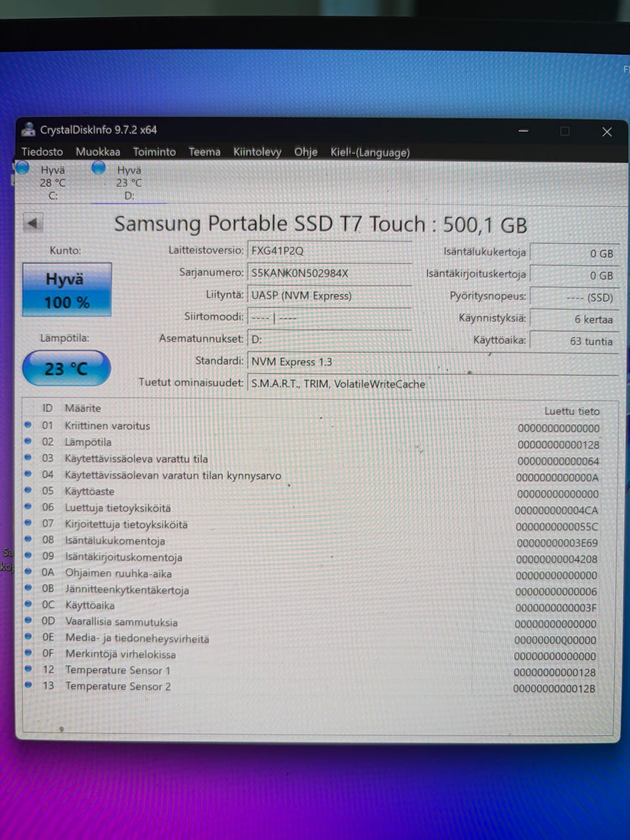The image size is (630, 840).
Task: Open the Tiedosto menu
Action: 42,152
